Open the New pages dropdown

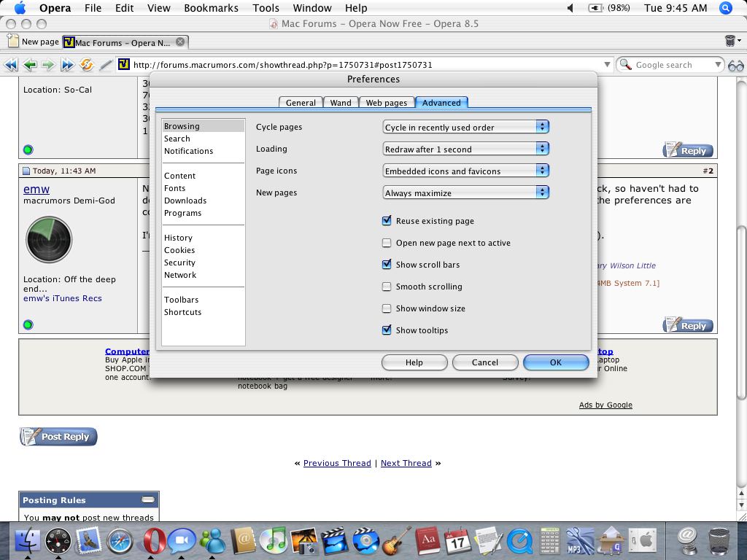(466, 192)
